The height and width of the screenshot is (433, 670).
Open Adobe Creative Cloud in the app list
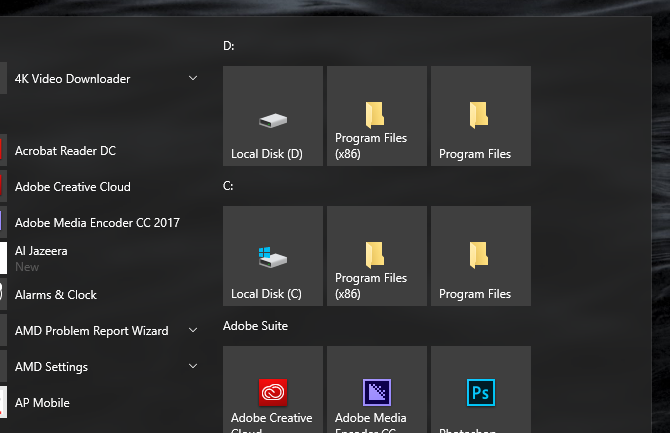tap(103, 187)
